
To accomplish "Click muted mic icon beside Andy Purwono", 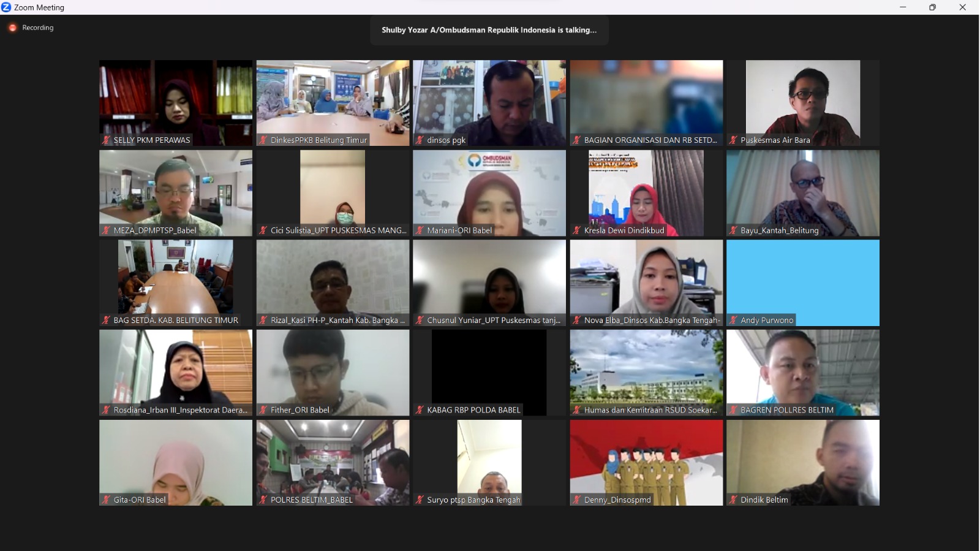I will 734,320.
